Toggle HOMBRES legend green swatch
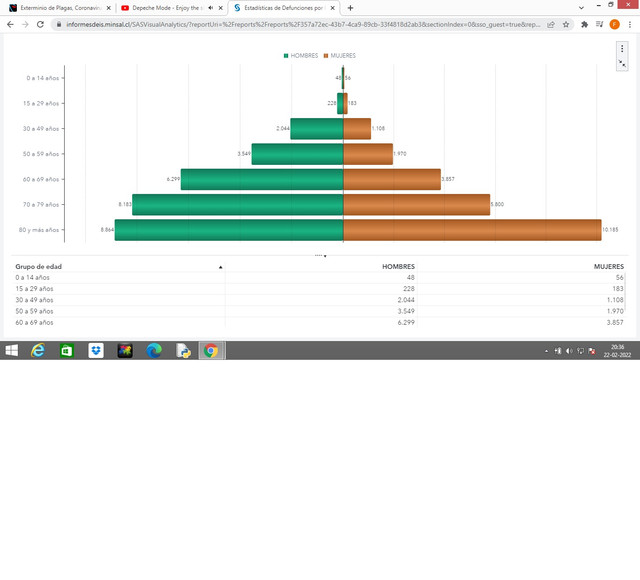This screenshot has height=580, width=640. point(286,56)
